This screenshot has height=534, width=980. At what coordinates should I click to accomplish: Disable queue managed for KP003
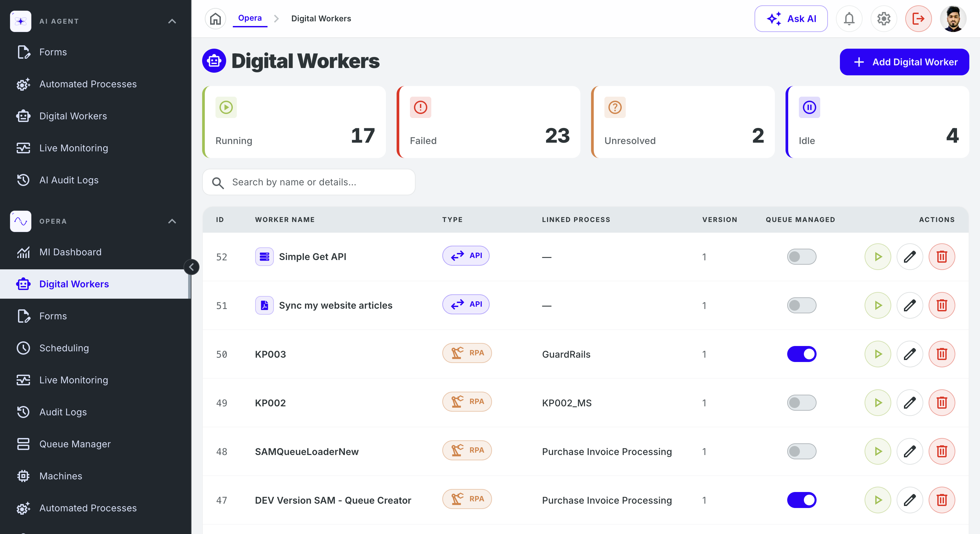(802, 354)
